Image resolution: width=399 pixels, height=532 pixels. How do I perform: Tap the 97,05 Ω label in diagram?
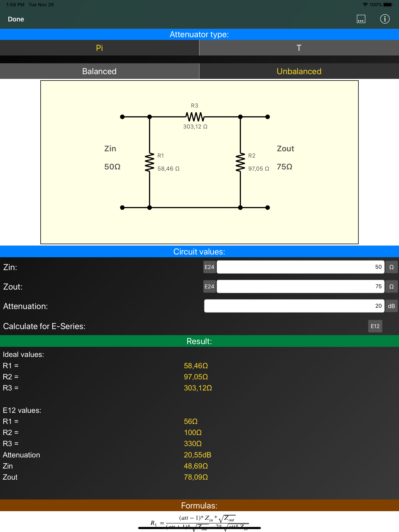coord(259,169)
